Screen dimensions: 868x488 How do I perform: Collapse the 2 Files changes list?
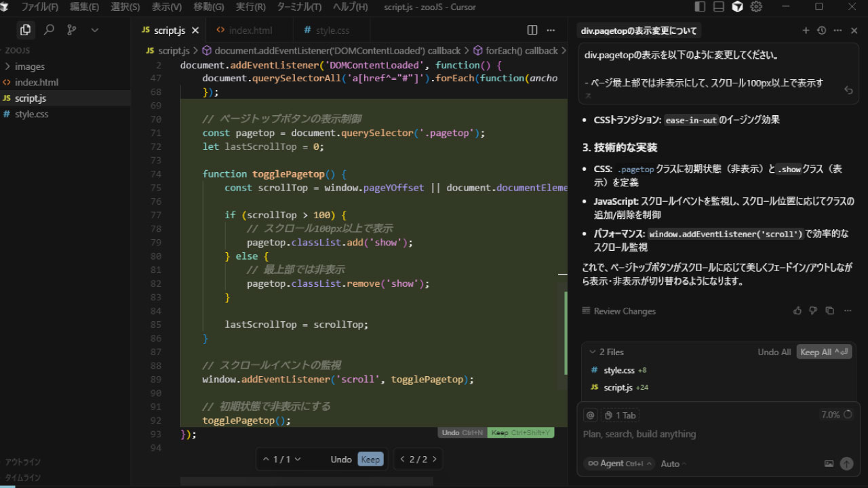point(606,352)
